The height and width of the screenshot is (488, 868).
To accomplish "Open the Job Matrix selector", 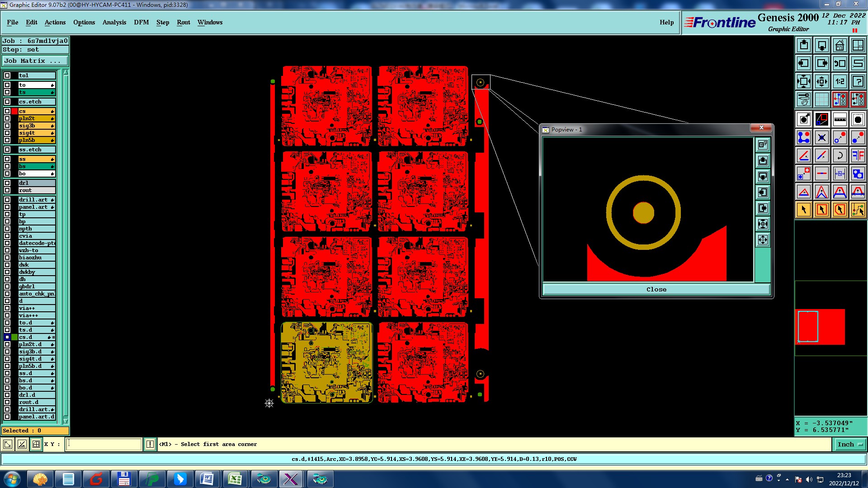I will (35, 61).
